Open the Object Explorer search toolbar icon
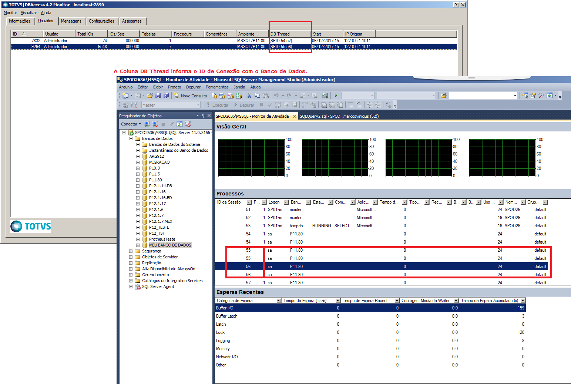The height and width of the screenshot is (392, 588). (525, 96)
